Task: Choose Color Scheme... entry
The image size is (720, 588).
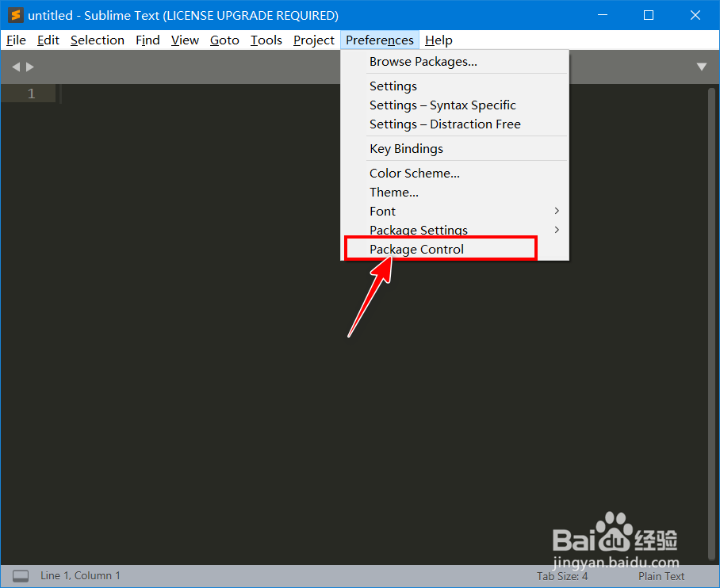Action: point(454,174)
